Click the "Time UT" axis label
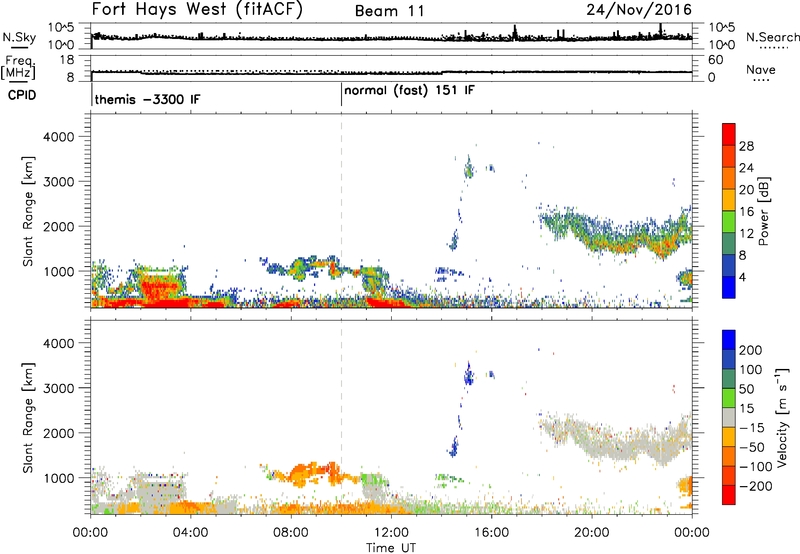800x554 pixels. click(x=391, y=548)
